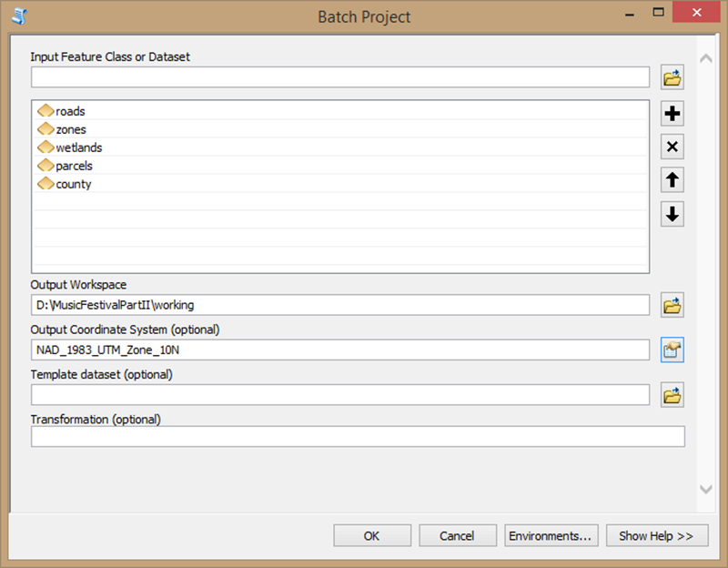Add an item to the input list
728x568 pixels.
tap(672, 113)
